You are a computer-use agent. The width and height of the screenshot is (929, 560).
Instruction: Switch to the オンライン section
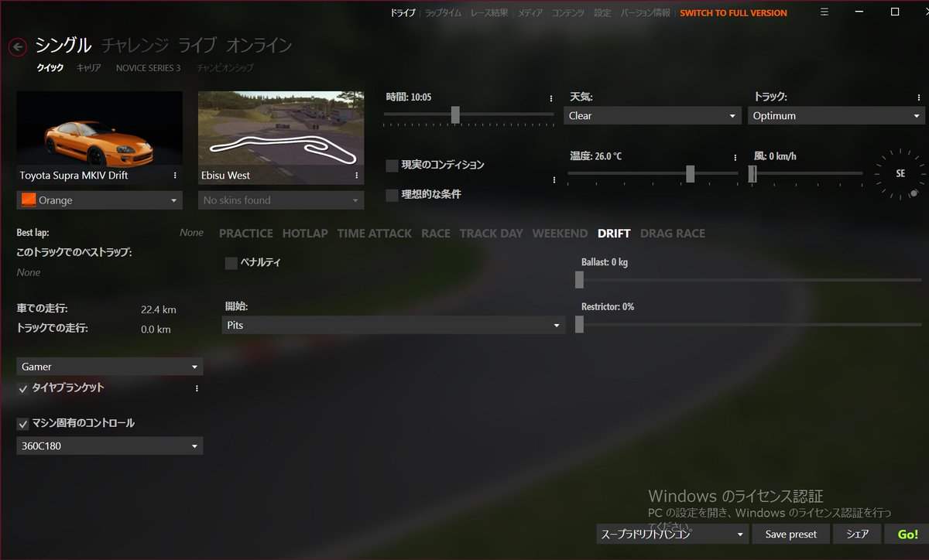(x=259, y=46)
